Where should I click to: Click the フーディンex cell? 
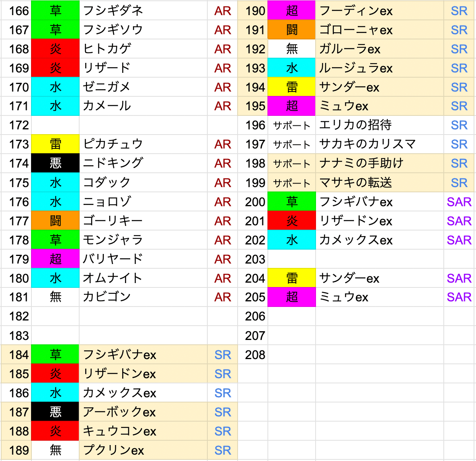[x=379, y=11]
